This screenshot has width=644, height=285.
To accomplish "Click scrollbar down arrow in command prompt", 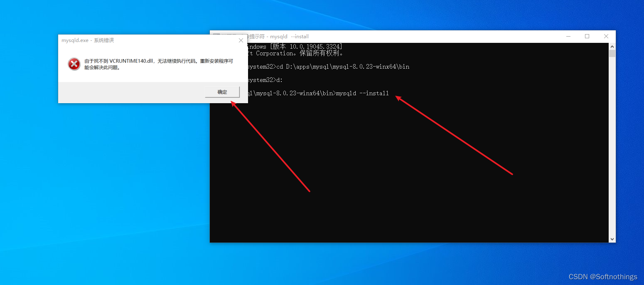I will pyautogui.click(x=612, y=239).
